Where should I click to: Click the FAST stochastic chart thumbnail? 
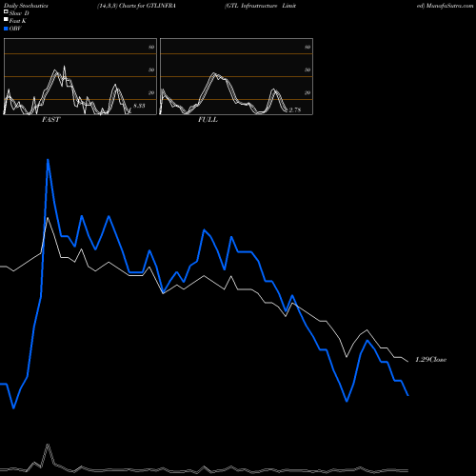tap(80, 76)
